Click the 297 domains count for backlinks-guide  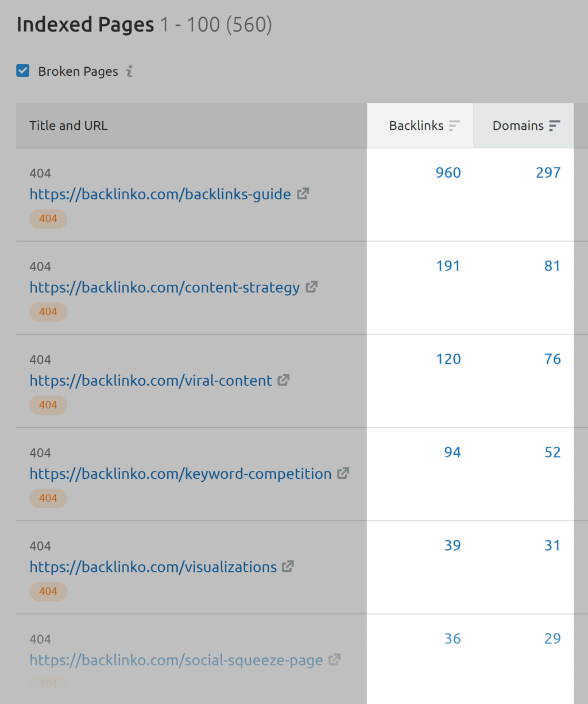(x=548, y=172)
